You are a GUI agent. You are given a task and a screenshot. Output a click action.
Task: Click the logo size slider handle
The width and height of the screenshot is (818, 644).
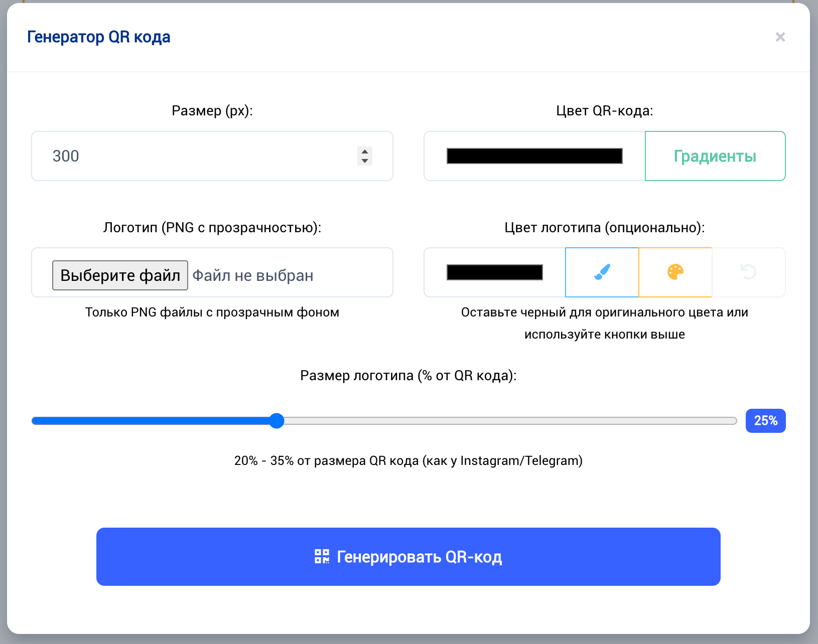276,421
